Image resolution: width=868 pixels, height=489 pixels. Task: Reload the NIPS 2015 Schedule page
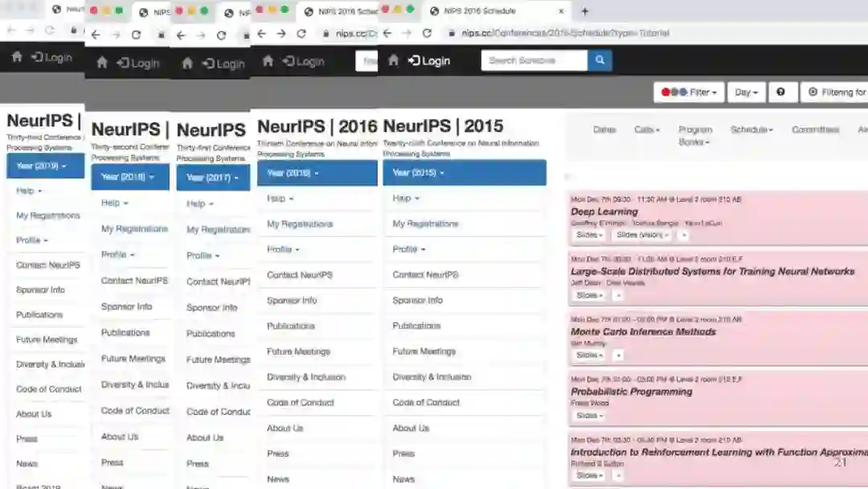coord(427,33)
